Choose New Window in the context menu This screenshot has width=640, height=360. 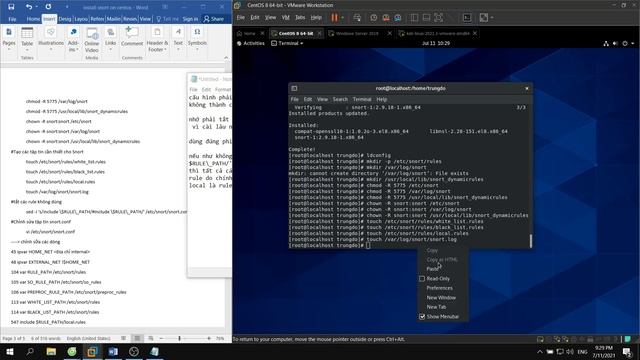click(441, 298)
